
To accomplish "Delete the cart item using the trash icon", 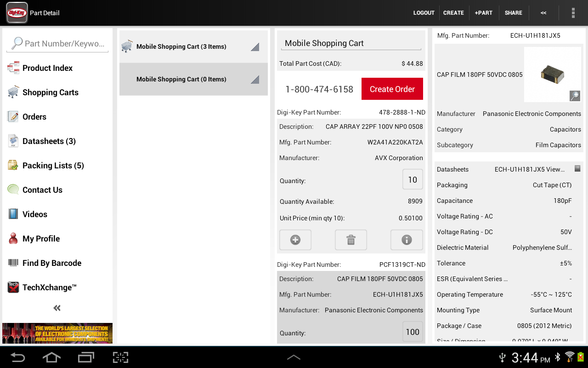I will click(x=351, y=240).
